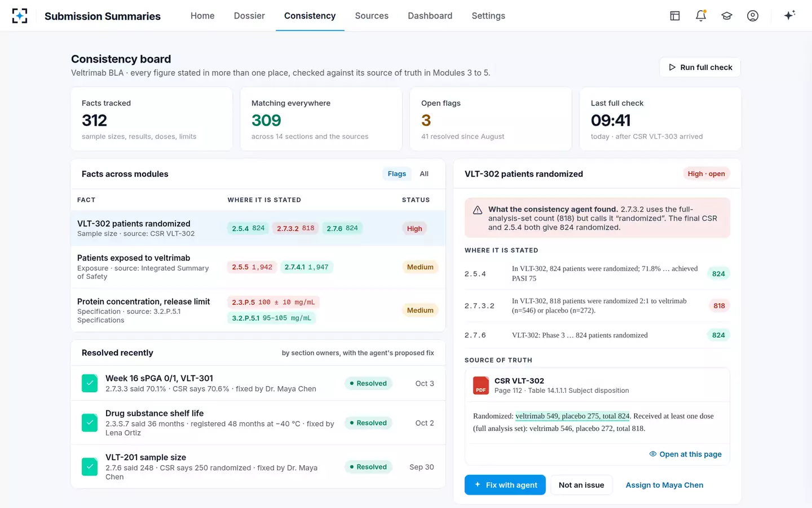Click the 2.7.3.2 statement in detail panel
The width and height of the screenshot is (812, 508).
click(597, 306)
